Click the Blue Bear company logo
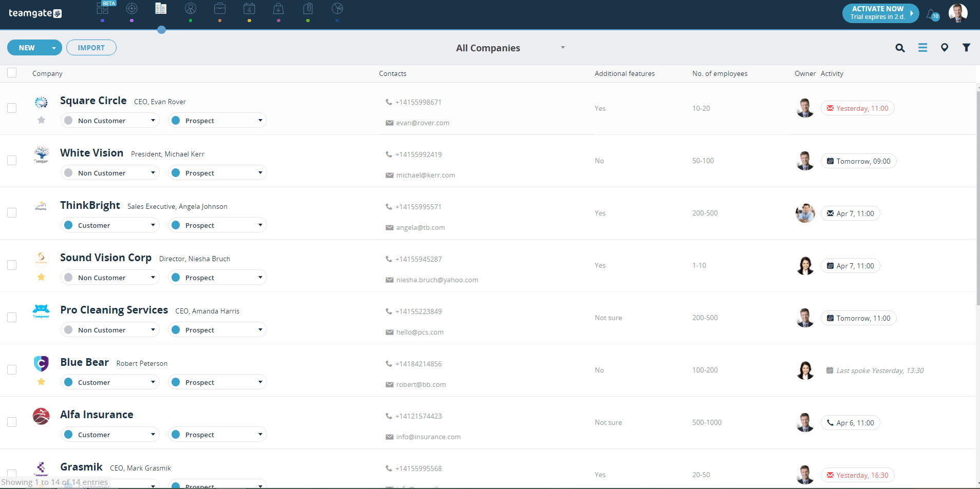The width and height of the screenshot is (980, 489). (x=41, y=363)
